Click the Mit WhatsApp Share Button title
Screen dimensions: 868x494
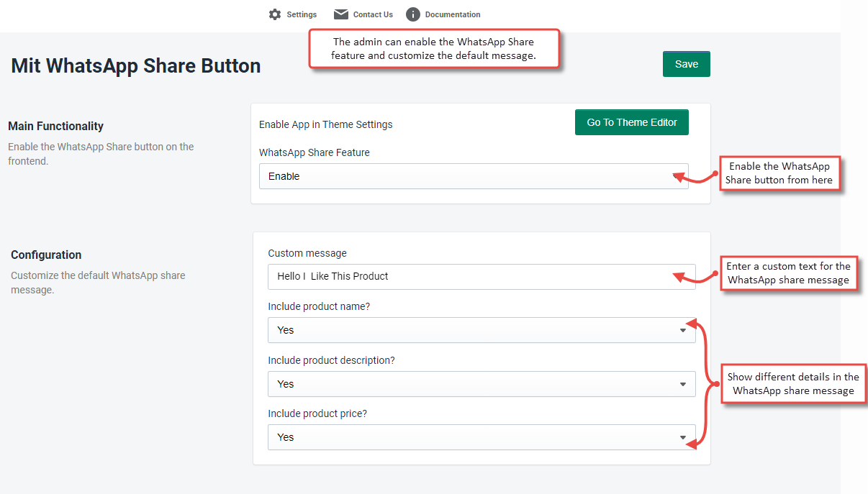[136, 66]
